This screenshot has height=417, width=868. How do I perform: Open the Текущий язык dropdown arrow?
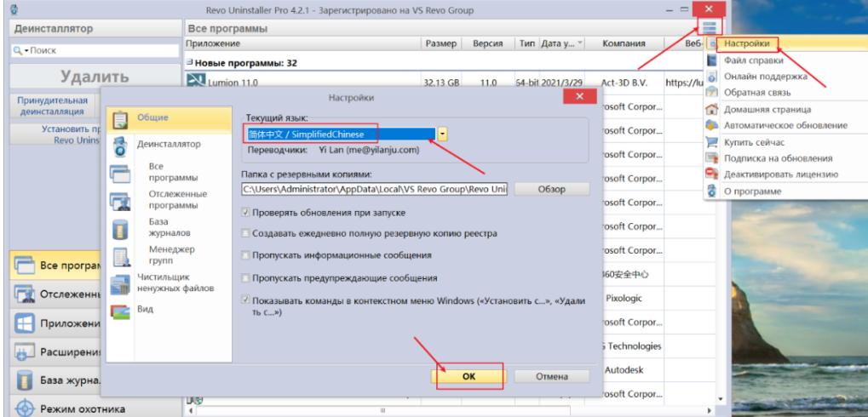pos(443,134)
